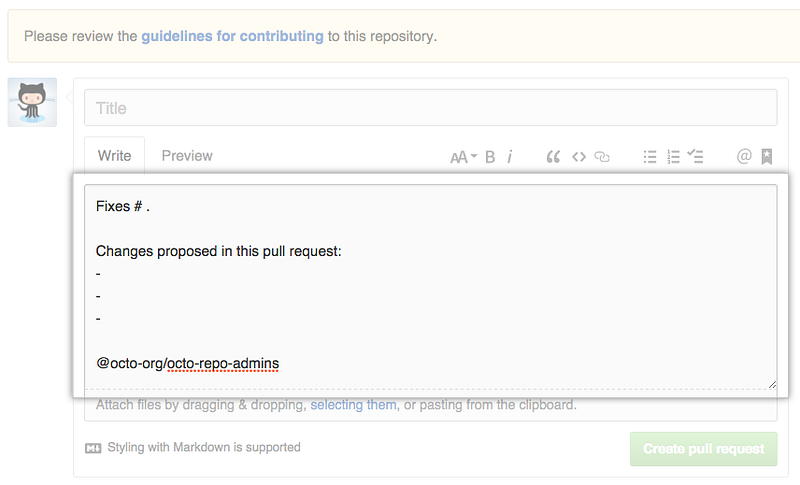Insert a bulleted list

650,157
